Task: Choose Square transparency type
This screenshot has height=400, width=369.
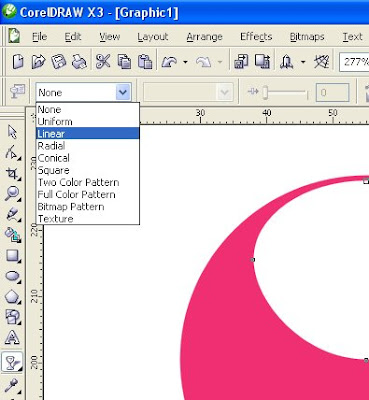Action: coord(88,170)
